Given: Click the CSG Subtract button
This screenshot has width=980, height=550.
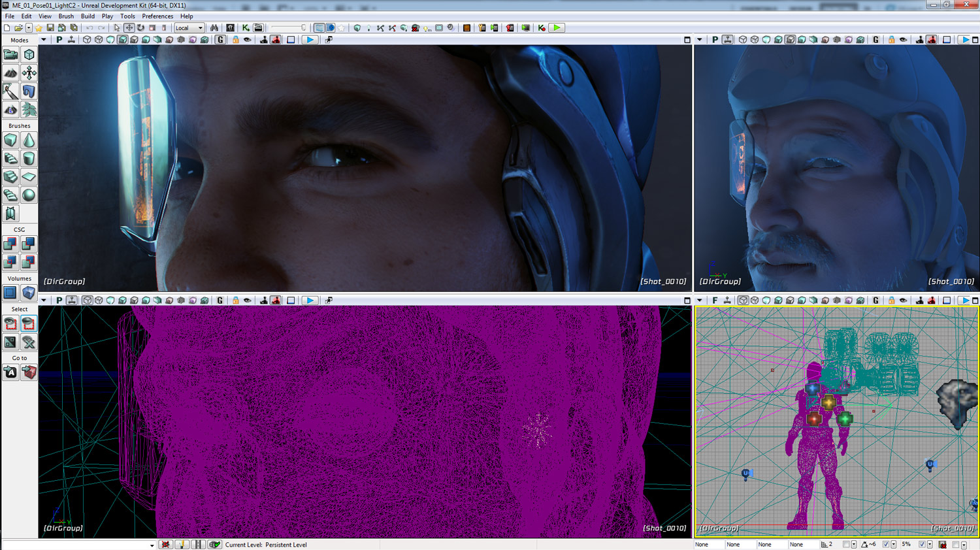Looking at the screenshot, I should click(29, 244).
